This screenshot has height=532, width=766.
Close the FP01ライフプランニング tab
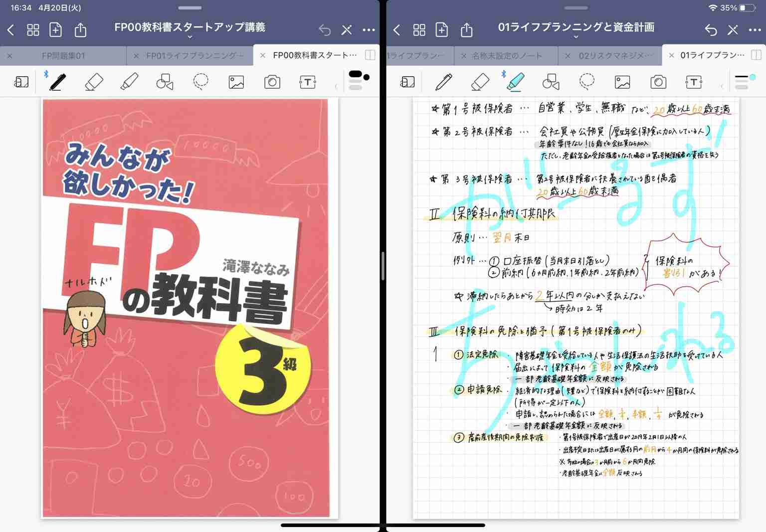136,56
